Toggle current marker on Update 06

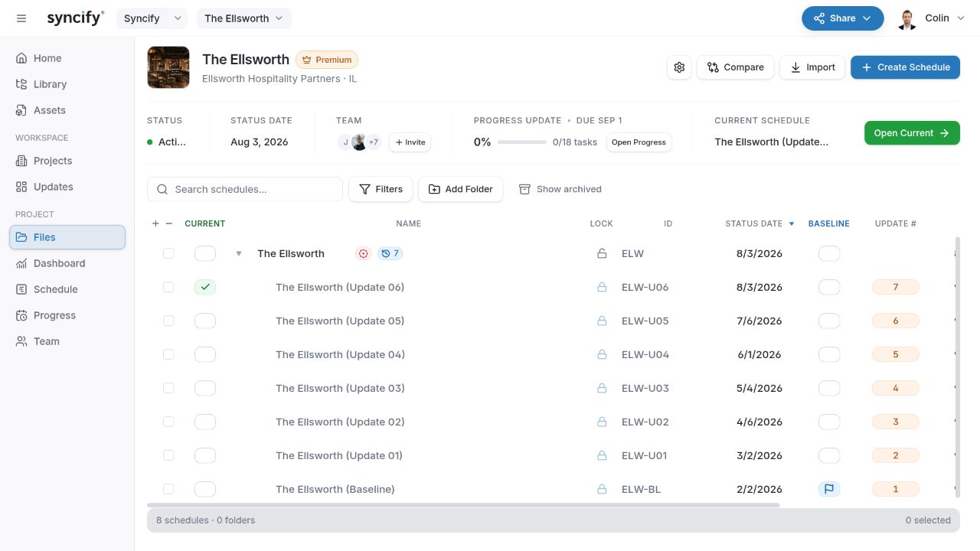pyautogui.click(x=205, y=287)
